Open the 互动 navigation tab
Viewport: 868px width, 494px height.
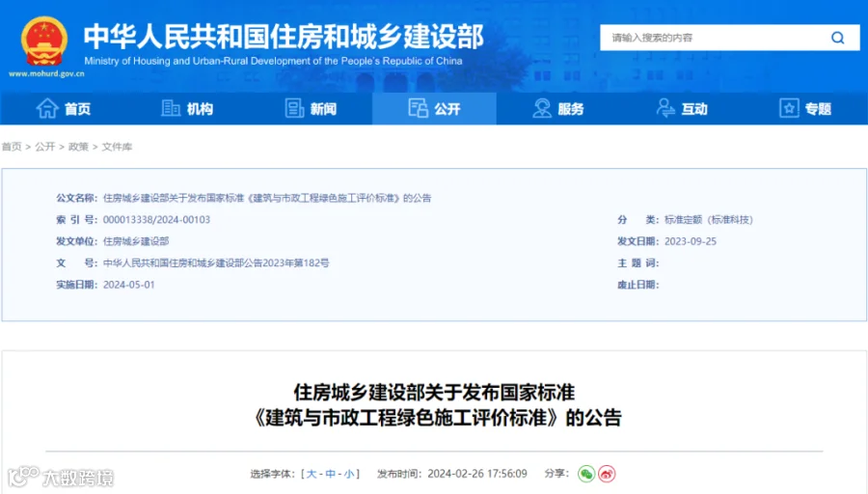682,109
